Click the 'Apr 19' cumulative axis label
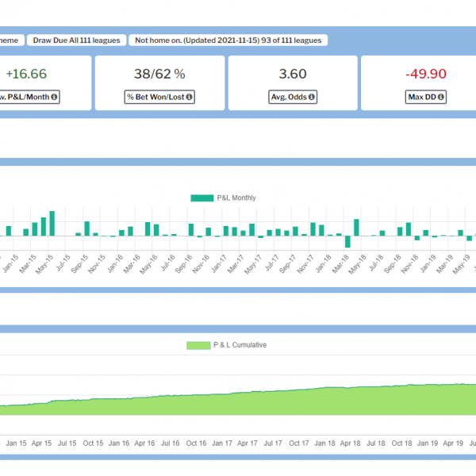The height and width of the screenshot is (476, 476). coord(453,443)
